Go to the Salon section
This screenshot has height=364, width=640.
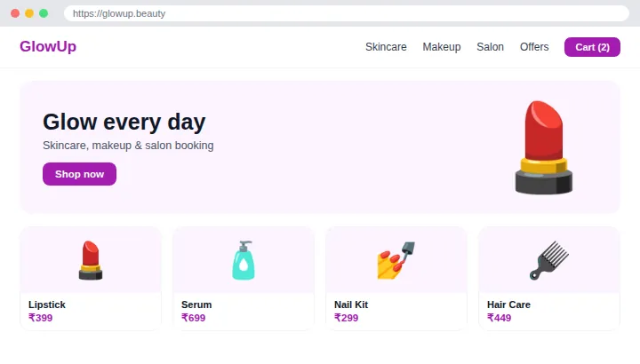(490, 47)
